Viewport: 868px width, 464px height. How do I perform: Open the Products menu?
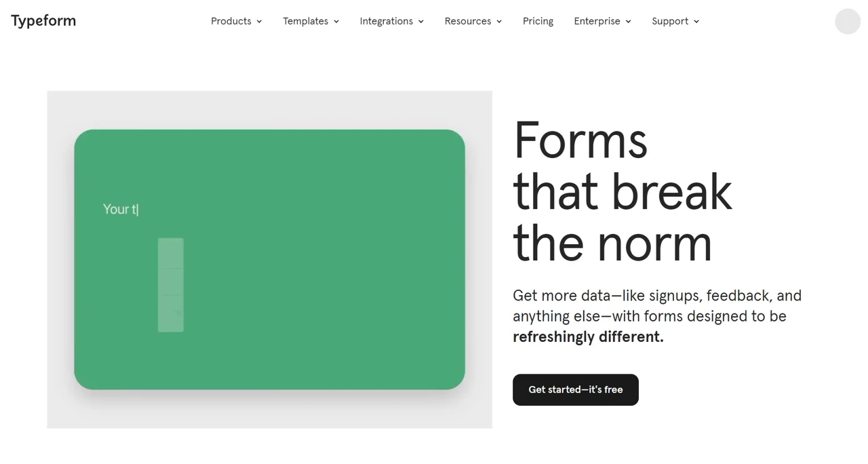point(236,21)
